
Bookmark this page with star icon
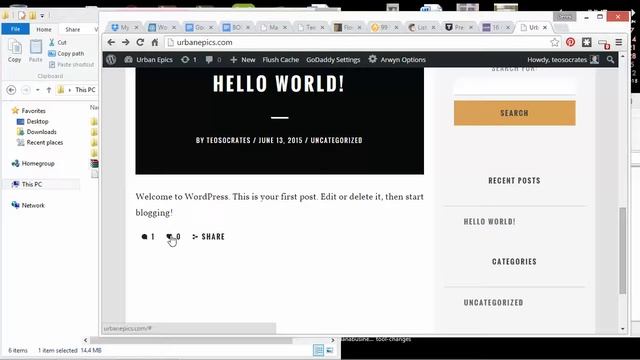point(554,42)
